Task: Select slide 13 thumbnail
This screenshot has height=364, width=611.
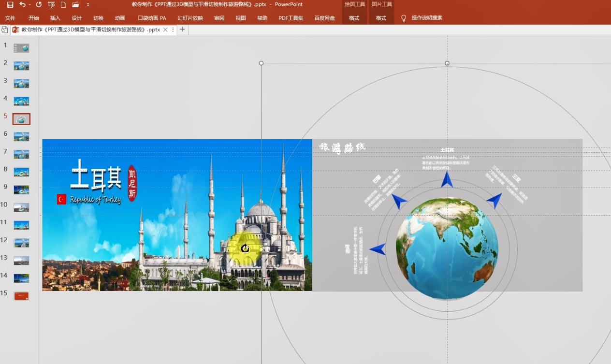Action: pyautogui.click(x=21, y=261)
